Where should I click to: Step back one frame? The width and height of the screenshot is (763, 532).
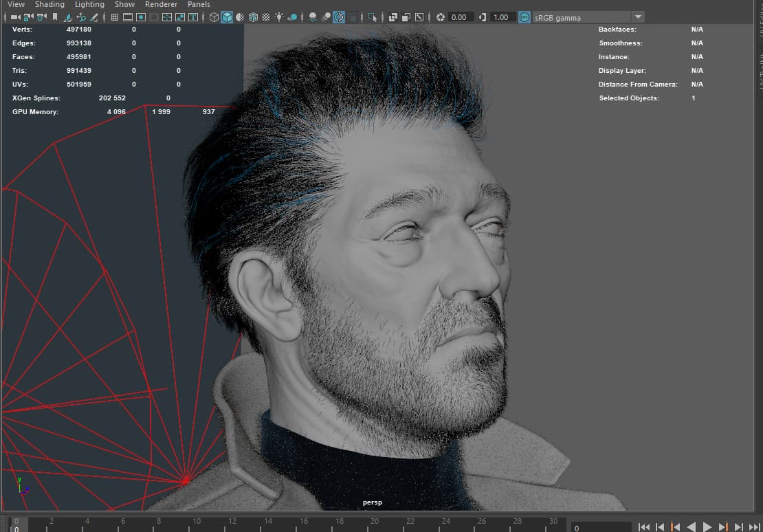(660, 527)
